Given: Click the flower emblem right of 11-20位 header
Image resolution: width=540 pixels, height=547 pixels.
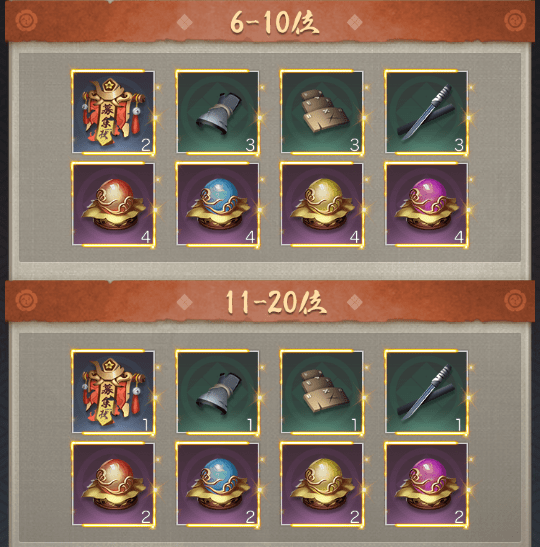Looking at the screenshot, I should [515, 300].
